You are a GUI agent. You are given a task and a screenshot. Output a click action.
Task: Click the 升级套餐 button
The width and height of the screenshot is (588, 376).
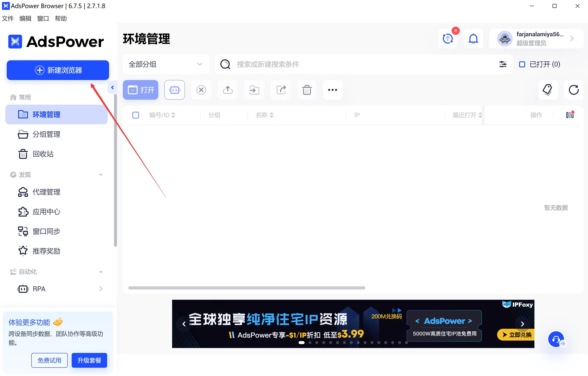coord(89,360)
